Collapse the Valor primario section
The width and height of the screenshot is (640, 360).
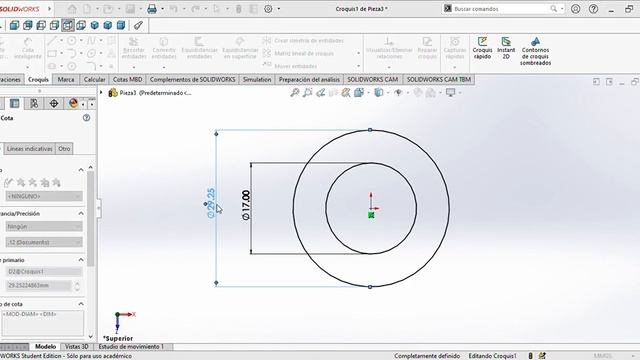81,260
